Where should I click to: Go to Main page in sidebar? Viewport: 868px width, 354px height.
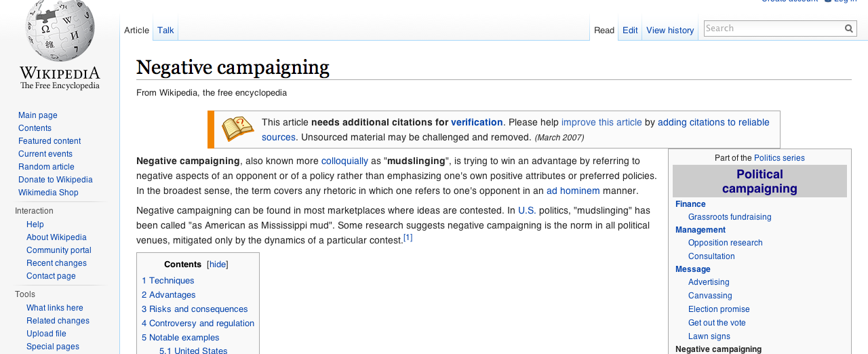38,115
